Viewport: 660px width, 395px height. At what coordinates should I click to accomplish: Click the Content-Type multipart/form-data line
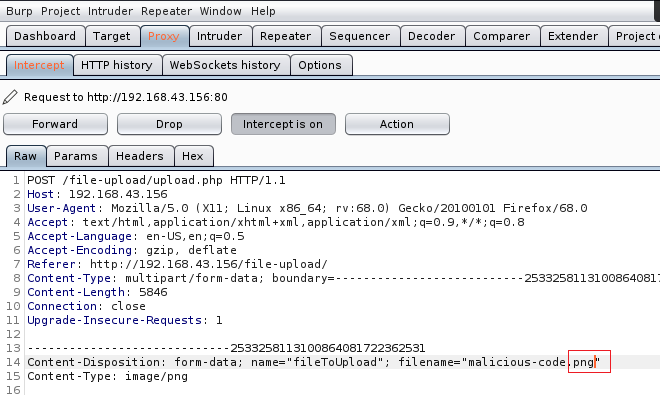click(343, 278)
